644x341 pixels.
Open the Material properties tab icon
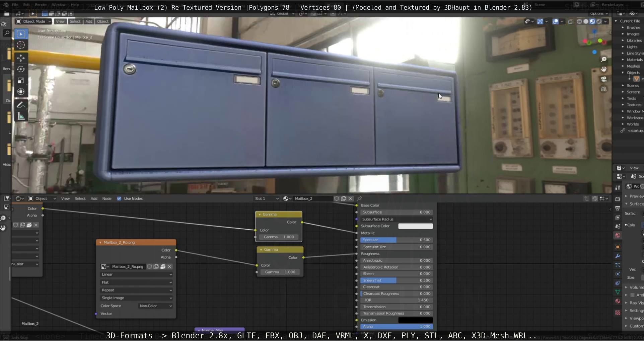pos(618,301)
